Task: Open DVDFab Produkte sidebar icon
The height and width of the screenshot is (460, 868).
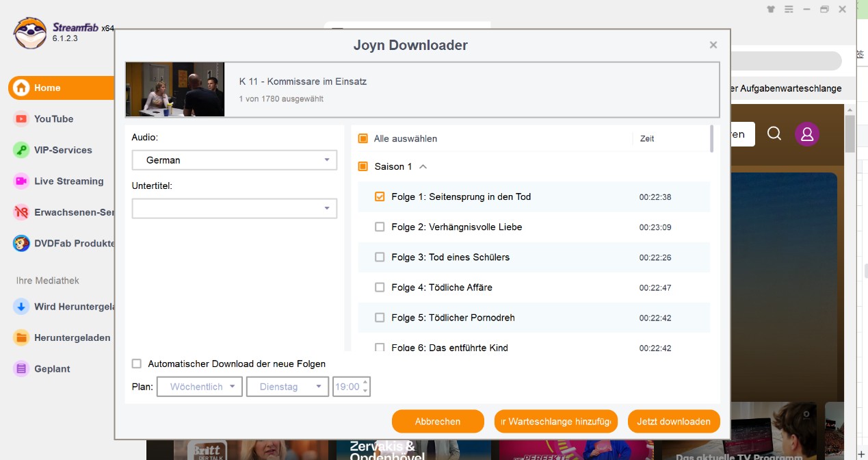Action: point(21,243)
